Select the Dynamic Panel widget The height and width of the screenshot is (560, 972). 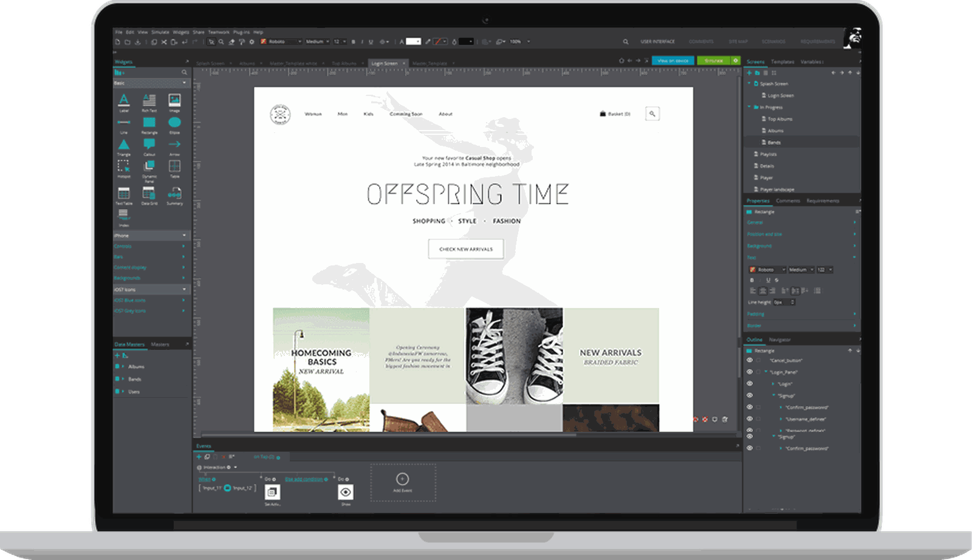pos(149,171)
